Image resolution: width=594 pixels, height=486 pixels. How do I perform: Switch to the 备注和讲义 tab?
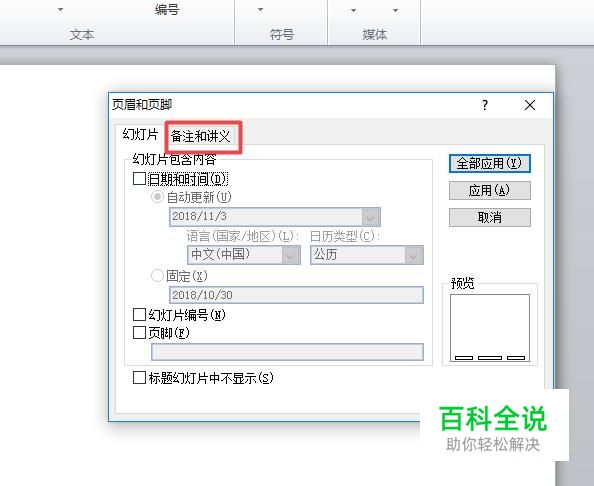coord(200,136)
